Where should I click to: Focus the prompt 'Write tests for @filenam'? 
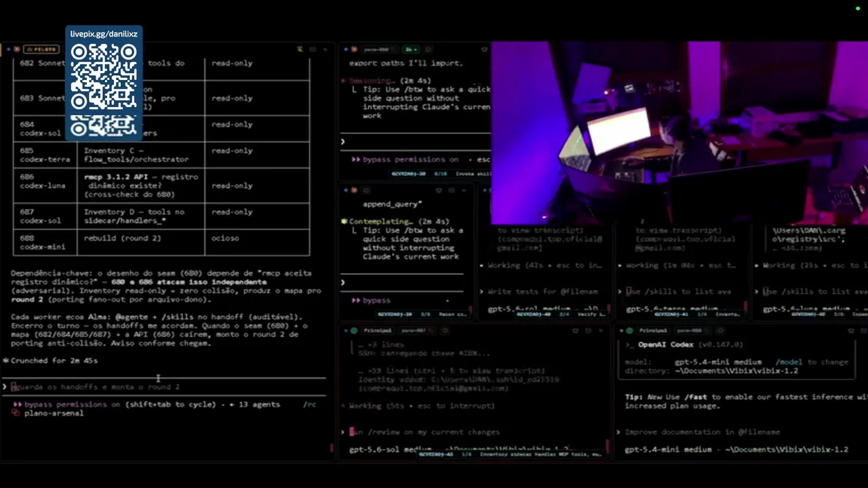(x=542, y=291)
